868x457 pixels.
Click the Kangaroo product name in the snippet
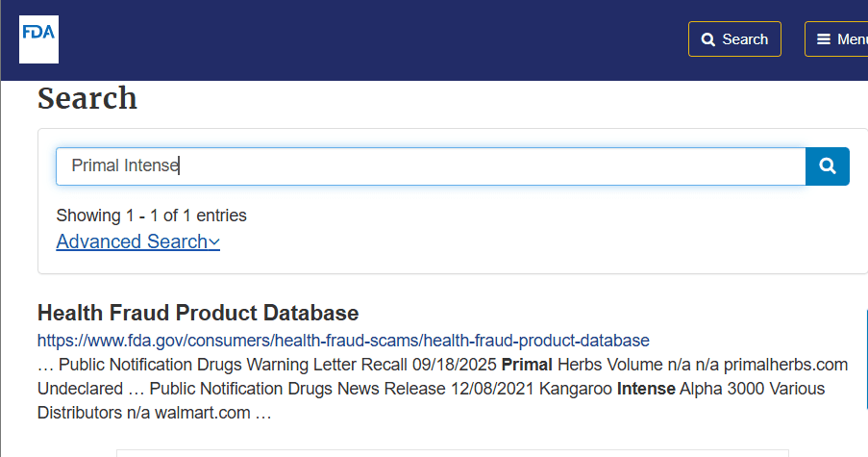pos(576,389)
